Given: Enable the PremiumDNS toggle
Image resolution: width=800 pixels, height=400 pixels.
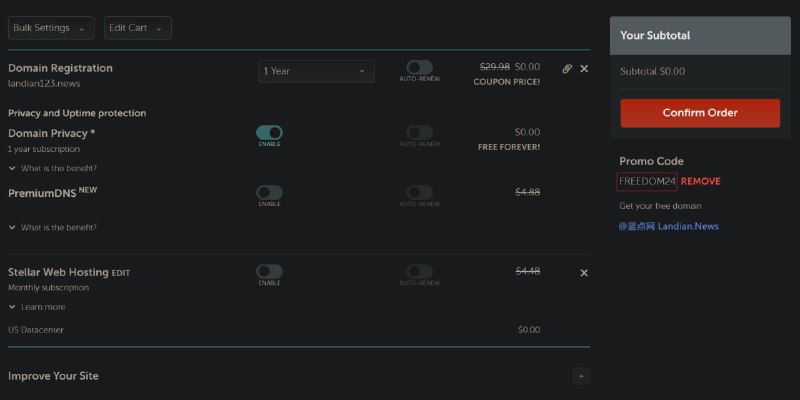Looking at the screenshot, I should point(269,192).
